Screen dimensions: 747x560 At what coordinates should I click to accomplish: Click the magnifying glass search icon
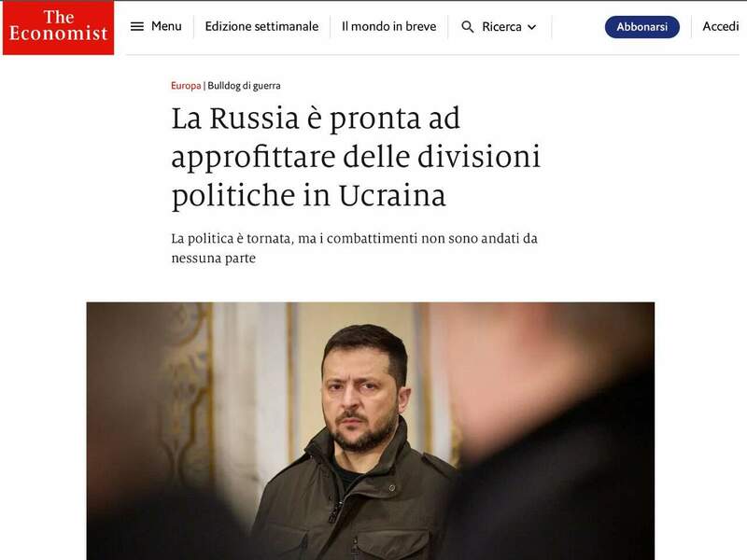point(468,27)
